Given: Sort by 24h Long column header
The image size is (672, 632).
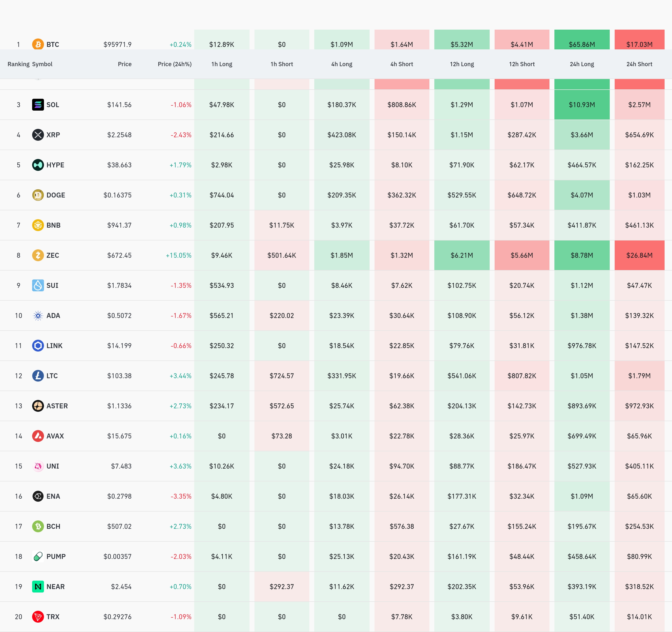Looking at the screenshot, I should tap(581, 64).
